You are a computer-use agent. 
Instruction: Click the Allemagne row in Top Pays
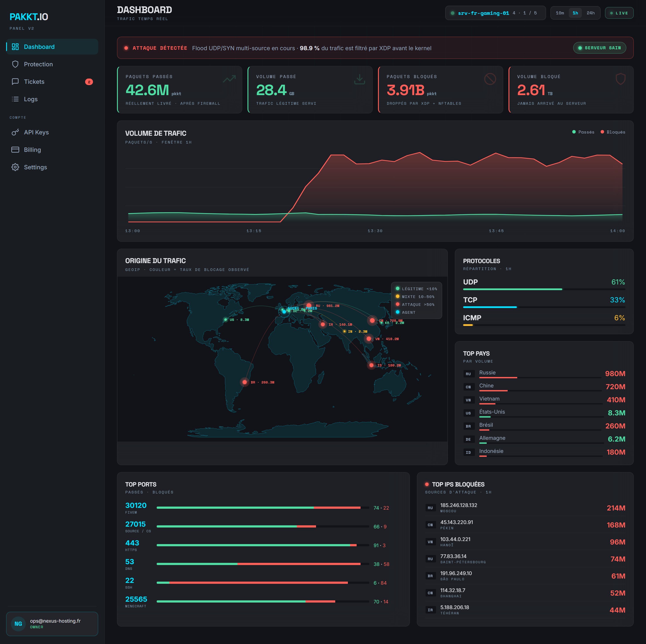[x=544, y=439]
